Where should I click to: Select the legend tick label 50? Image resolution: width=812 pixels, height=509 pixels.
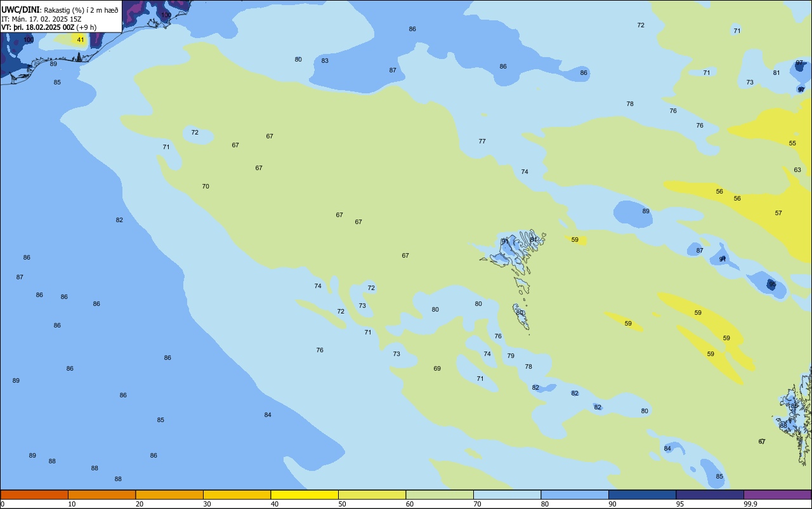342,504
